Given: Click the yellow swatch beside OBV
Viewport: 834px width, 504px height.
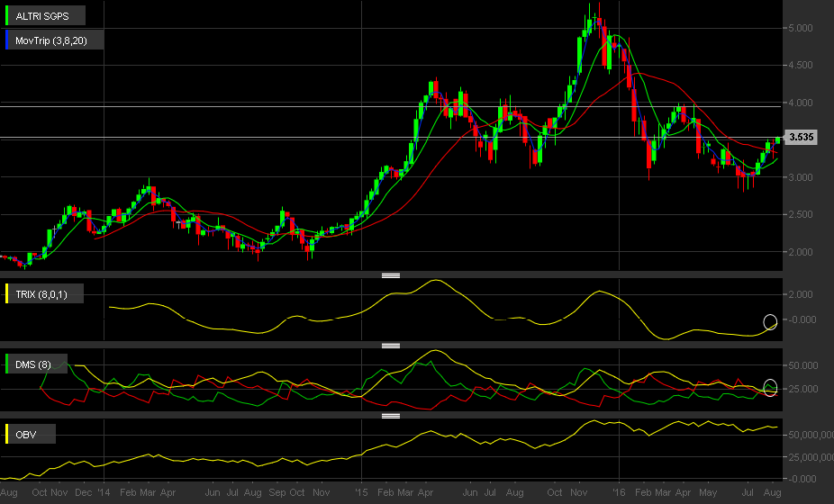Looking at the screenshot, I should 7,434.
